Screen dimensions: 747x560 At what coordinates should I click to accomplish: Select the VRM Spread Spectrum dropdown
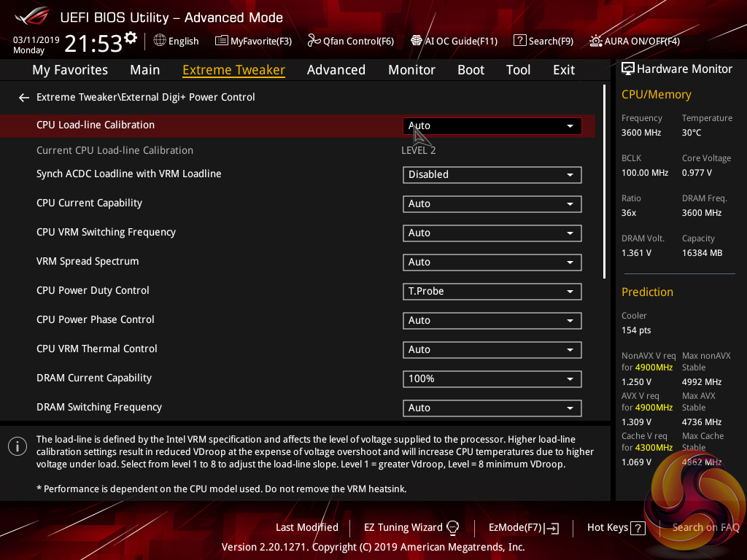(492, 262)
